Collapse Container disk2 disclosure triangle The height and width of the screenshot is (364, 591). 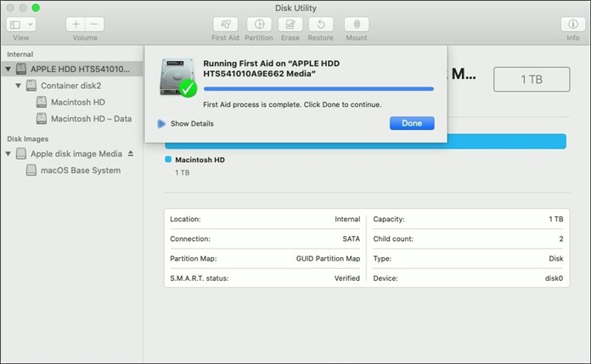19,86
